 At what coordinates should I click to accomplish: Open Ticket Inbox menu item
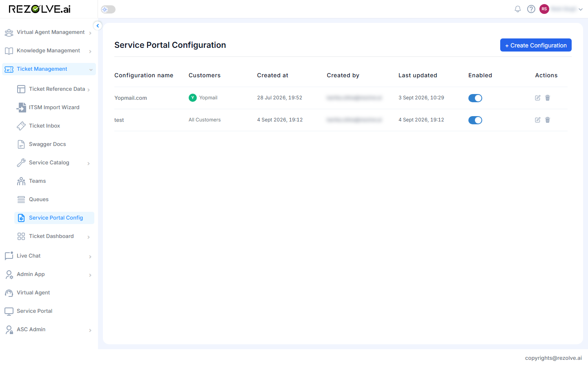tap(54, 126)
